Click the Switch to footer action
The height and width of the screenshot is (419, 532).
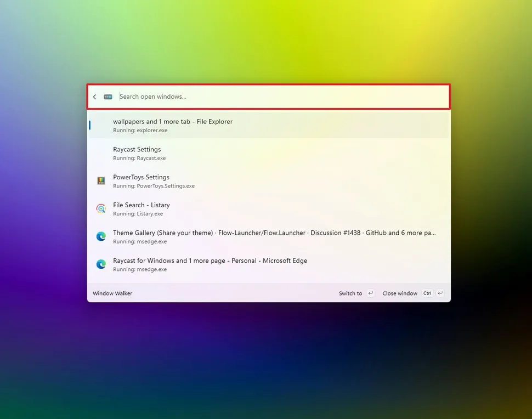click(x=350, y=293)
